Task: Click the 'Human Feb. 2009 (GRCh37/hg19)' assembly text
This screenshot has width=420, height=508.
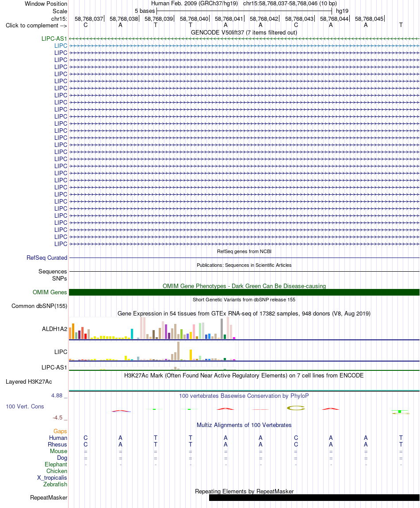Action: [x=195, y=4]
